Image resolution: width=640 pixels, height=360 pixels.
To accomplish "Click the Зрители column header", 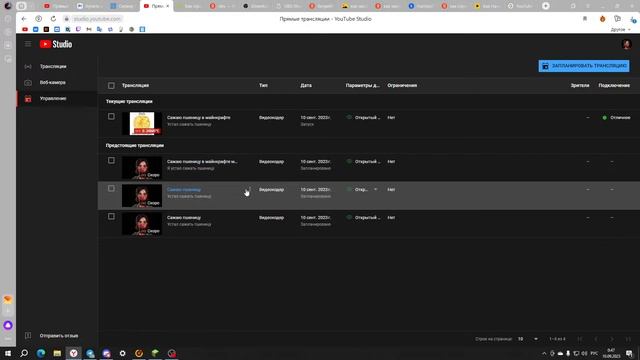I will (x=580, y=86).
